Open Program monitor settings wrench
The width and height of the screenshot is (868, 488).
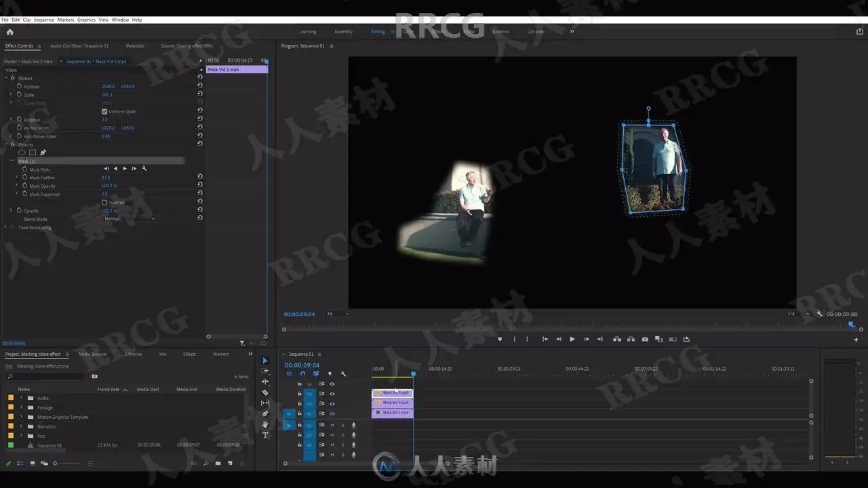coord(819,314)
